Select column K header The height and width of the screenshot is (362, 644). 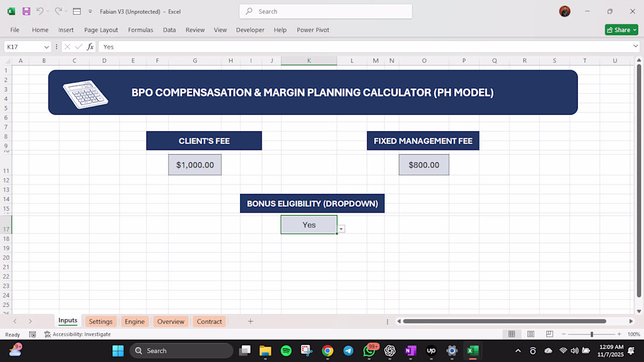click(x=309, y=61)
